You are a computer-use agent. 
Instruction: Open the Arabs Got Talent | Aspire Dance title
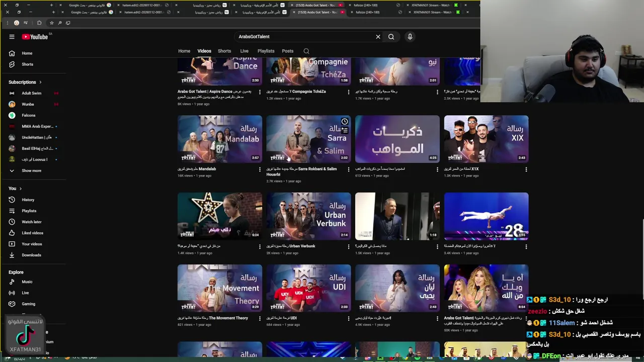pyautogui.click(x=214, y=94)
